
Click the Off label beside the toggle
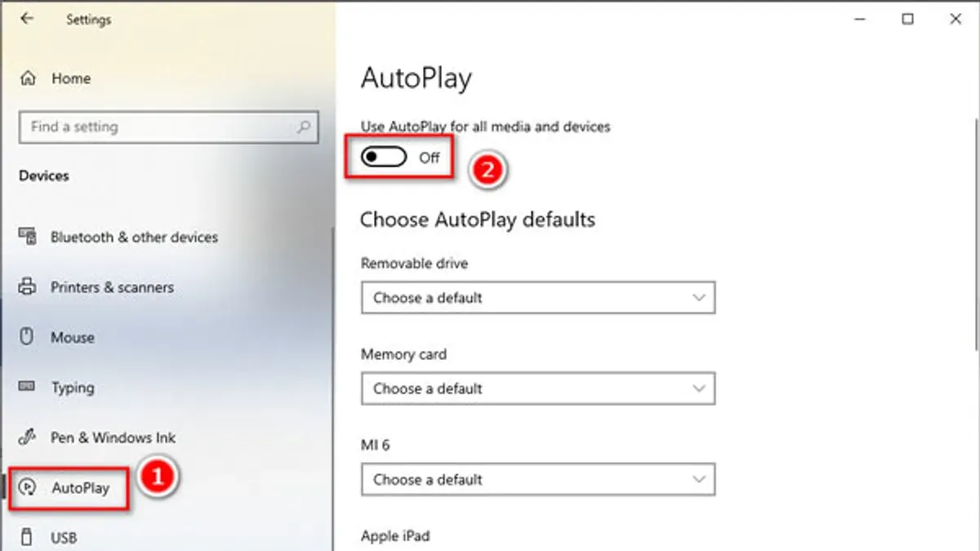[430, 158]
